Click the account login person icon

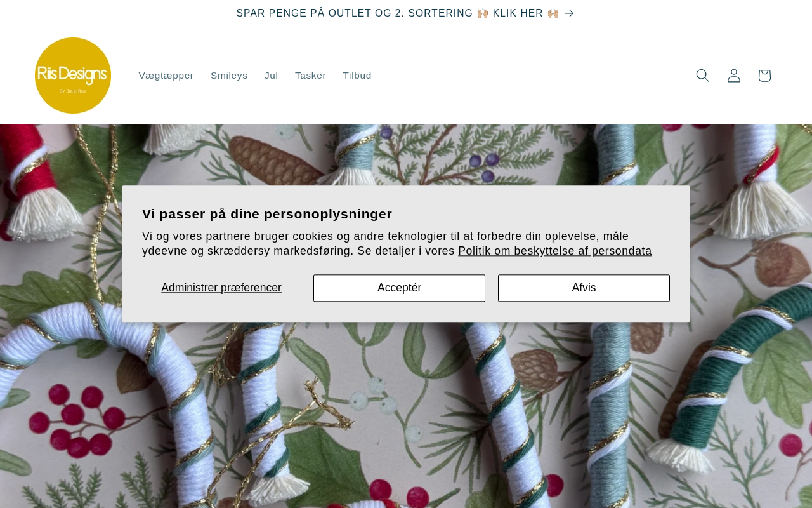tap(733, 76)
